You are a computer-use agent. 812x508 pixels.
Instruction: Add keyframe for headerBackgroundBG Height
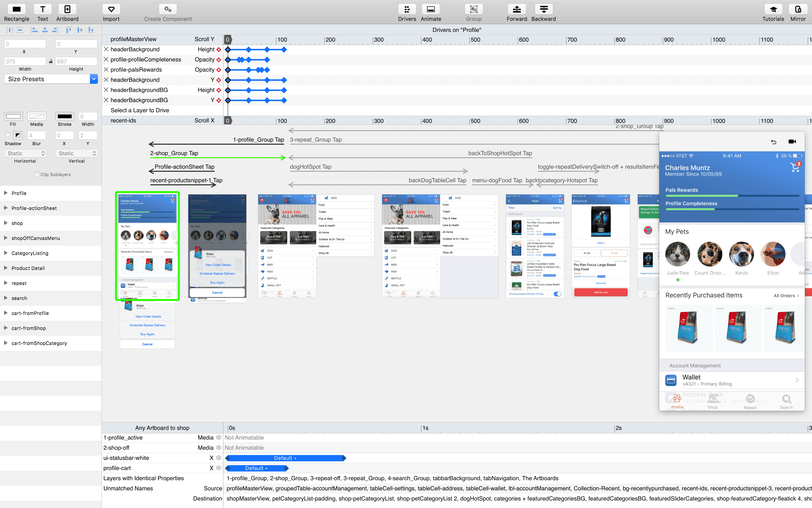click(x=219, y=90)
